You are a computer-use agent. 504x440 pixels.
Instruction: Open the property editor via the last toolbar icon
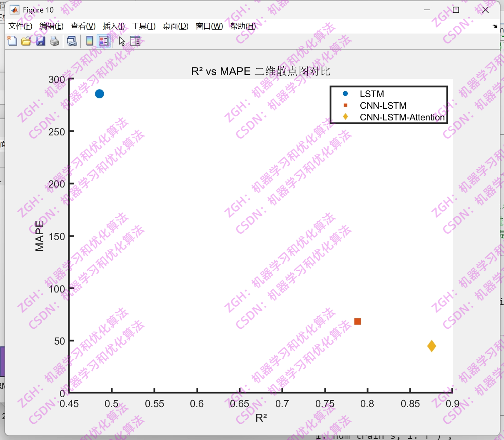coord(136,40)
